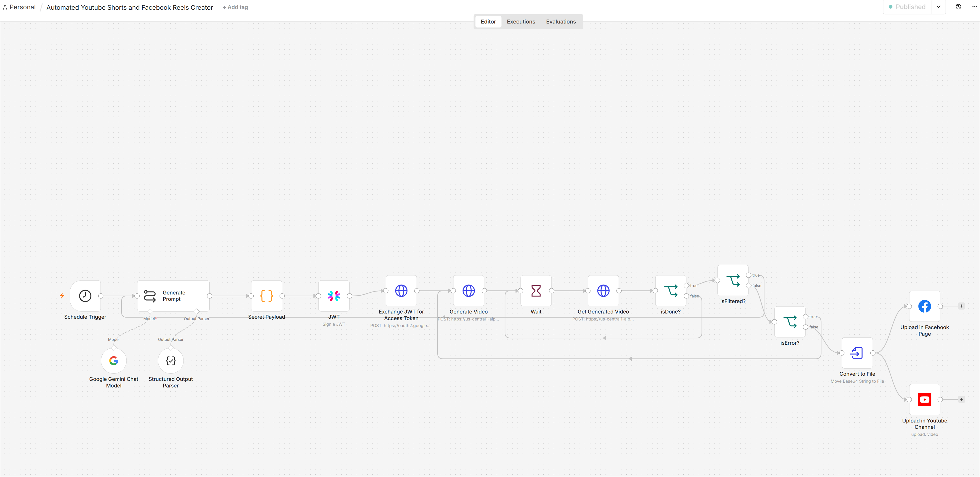The height and width of the screenshot is (477, 980).
Task: Add node after Upload in Youtube Channel
Action: pos(961,399)
